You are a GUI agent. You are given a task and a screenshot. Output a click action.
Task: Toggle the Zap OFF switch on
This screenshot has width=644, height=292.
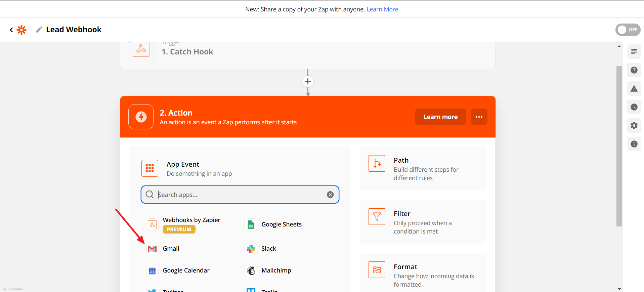click(x=628, y=30)
